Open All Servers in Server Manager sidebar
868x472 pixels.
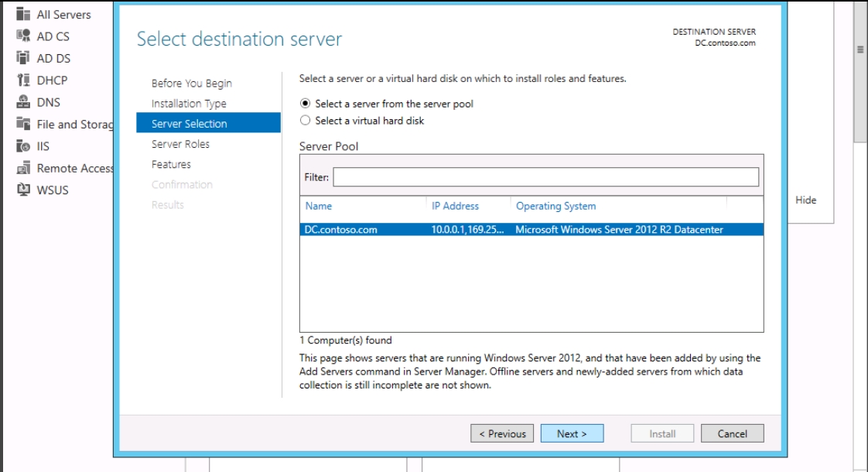click(63, 15)
